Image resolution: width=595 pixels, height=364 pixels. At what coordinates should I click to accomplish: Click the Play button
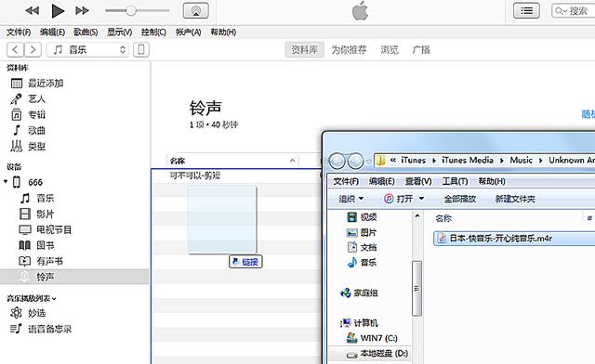(x=58, y=11)
